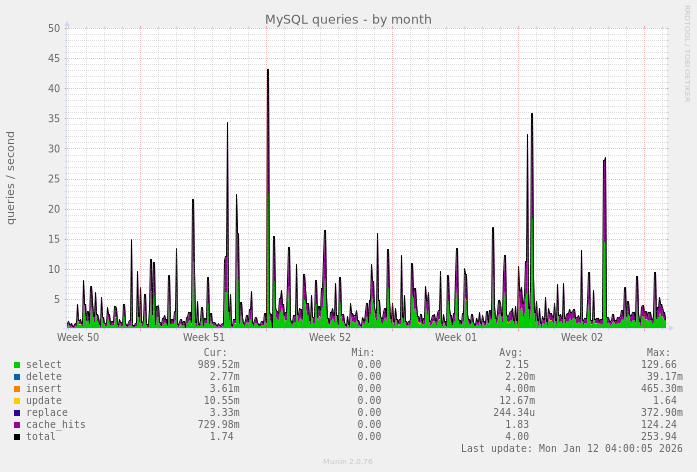Click the Week 51 axis label
This screenshot has width=697, height=472.
pyautogui.click(x=204, y=337)
